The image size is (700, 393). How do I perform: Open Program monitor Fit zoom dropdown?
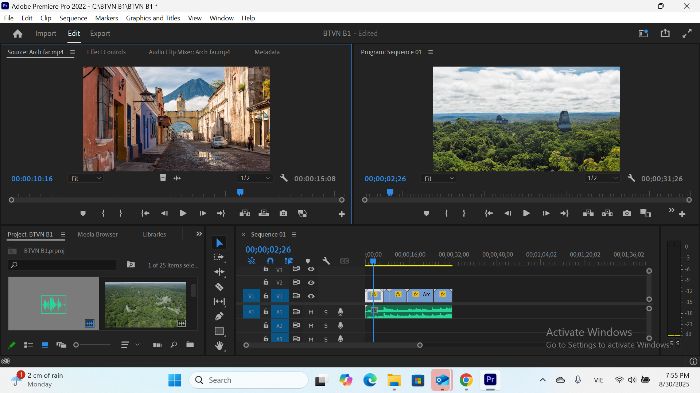click(439, 178)
